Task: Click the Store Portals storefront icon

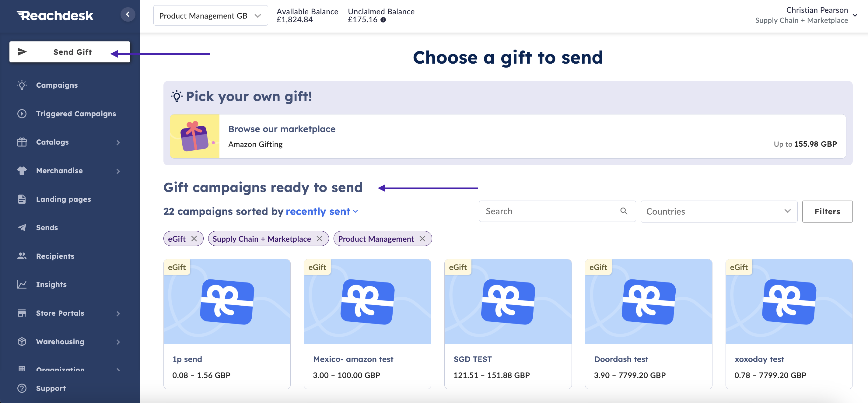Action: pyautogui.click(x=22, y=313)
